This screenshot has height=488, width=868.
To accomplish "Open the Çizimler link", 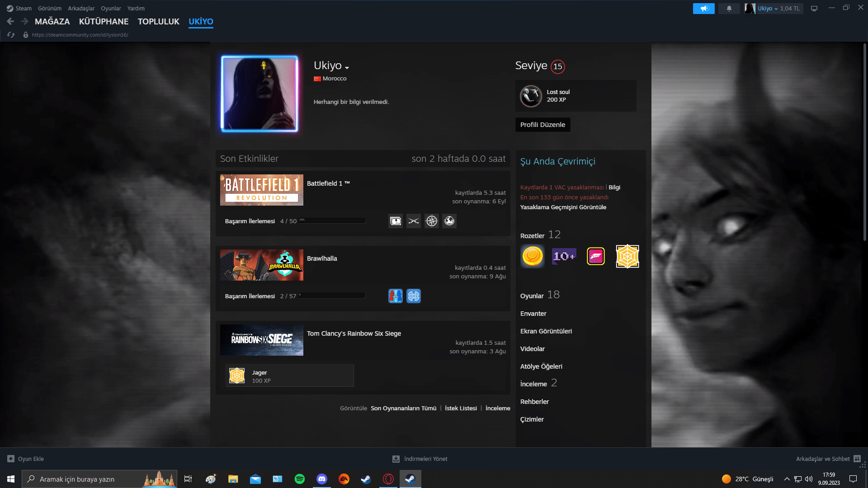I will pos(532,419).
